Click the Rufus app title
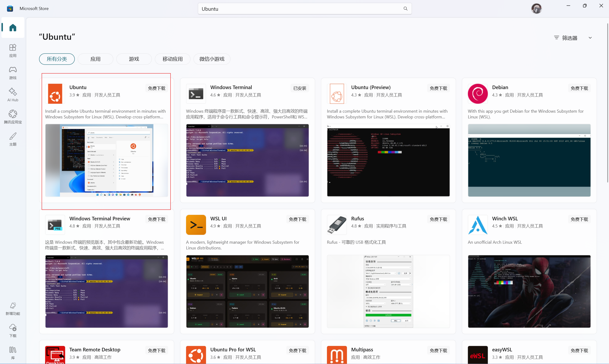The height and width of the screenshot is (364, 609). click(x=357, y=218)
